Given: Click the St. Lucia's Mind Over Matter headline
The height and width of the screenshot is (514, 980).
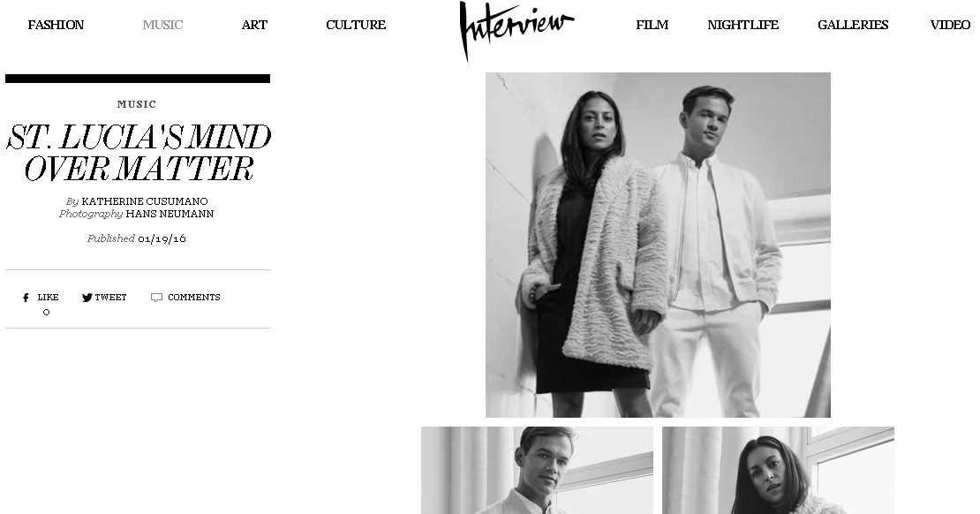Looking at the screenshot, I should click(x=138, y=153).
